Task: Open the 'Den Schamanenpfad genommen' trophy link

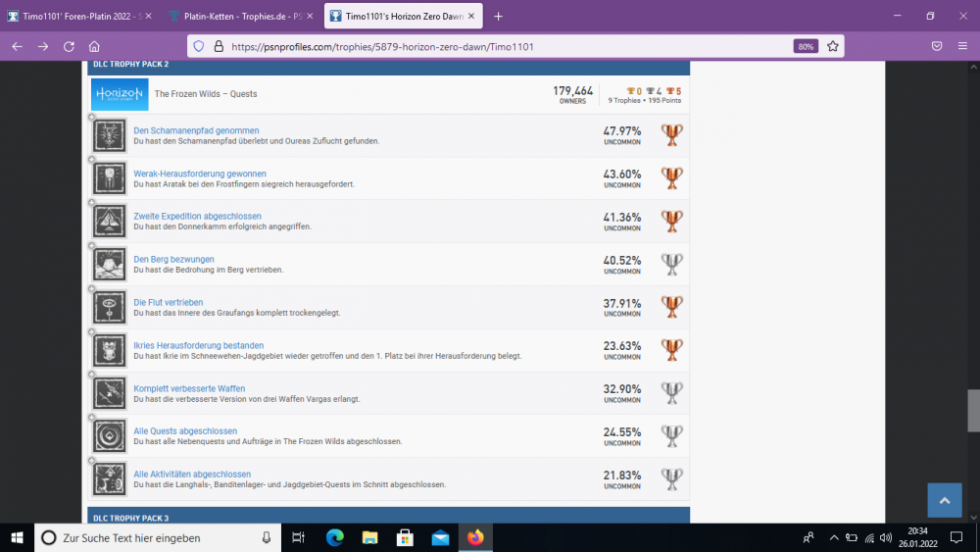Action: pos(196,130)
